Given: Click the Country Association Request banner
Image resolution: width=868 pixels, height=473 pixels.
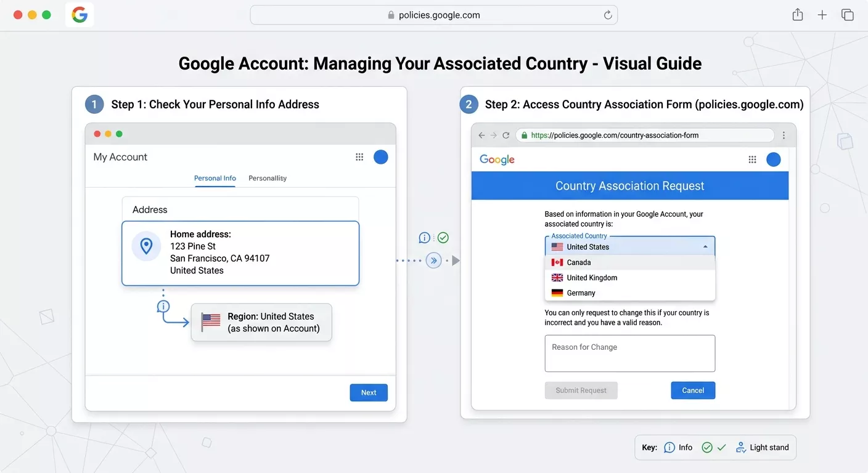Looking at the screenshot, I should point(630,186).
